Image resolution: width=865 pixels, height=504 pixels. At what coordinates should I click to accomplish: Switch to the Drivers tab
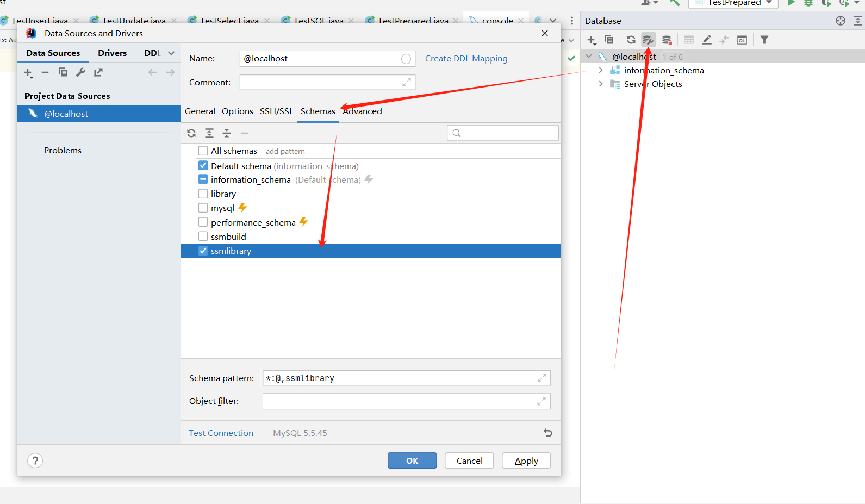point(113,53)
